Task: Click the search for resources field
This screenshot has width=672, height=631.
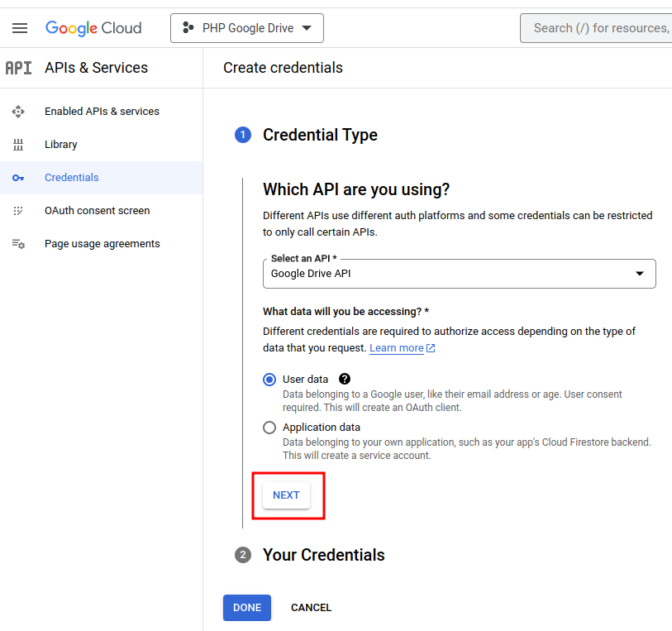Action: 599,28
